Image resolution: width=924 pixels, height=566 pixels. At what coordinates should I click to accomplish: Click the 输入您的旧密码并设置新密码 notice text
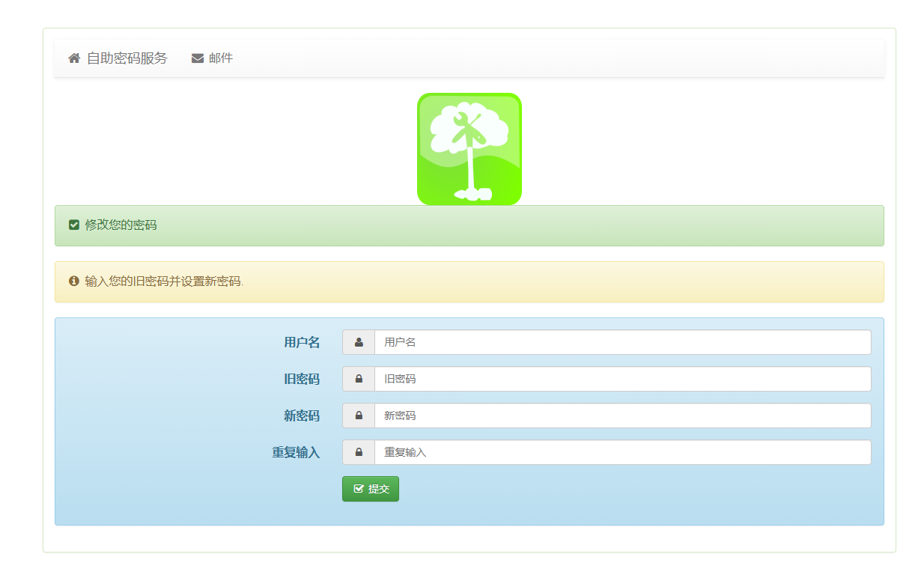[164, 282]
